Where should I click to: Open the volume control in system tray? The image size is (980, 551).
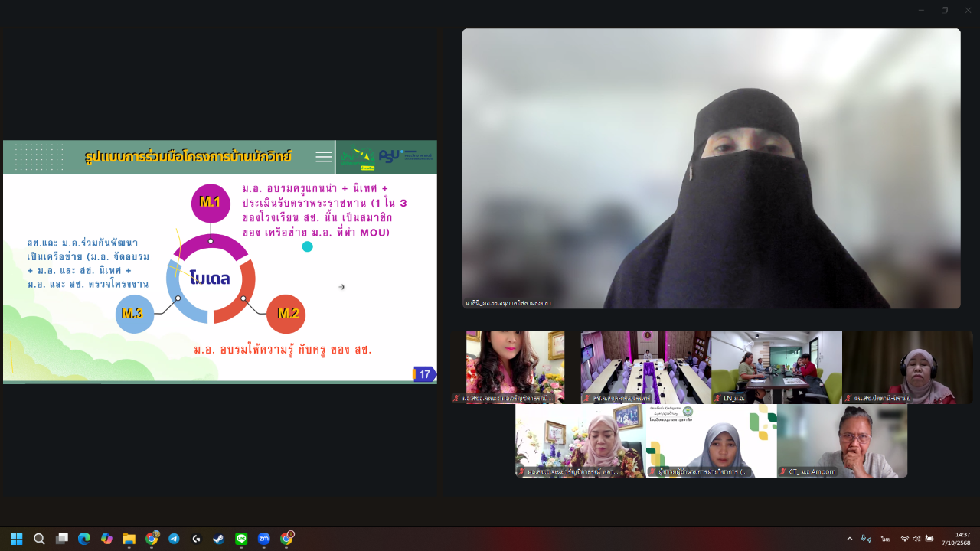click(916, 539)
